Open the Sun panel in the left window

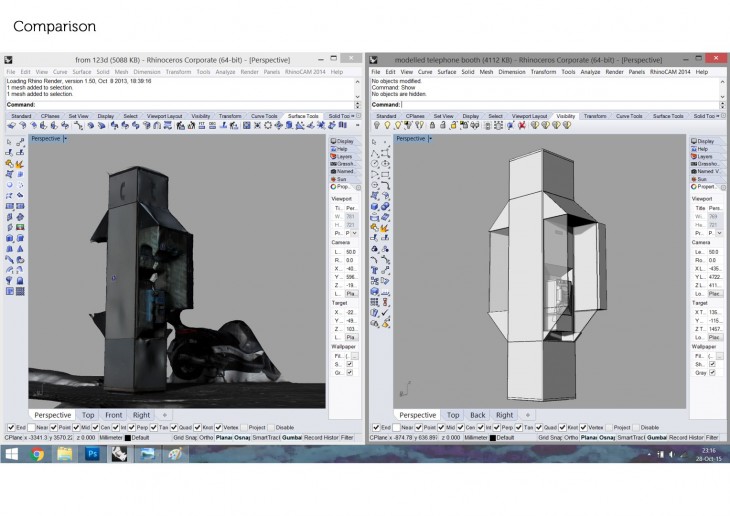(341, 179)
